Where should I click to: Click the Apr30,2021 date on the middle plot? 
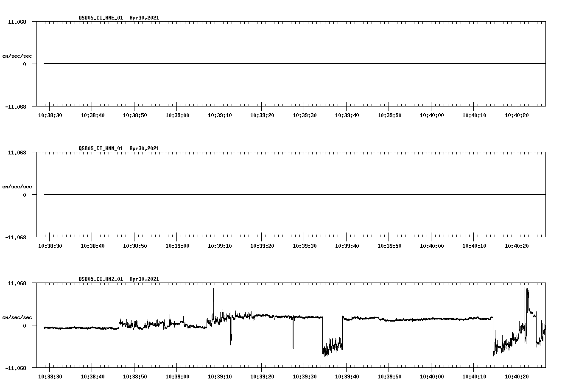(x=144, y=148)
